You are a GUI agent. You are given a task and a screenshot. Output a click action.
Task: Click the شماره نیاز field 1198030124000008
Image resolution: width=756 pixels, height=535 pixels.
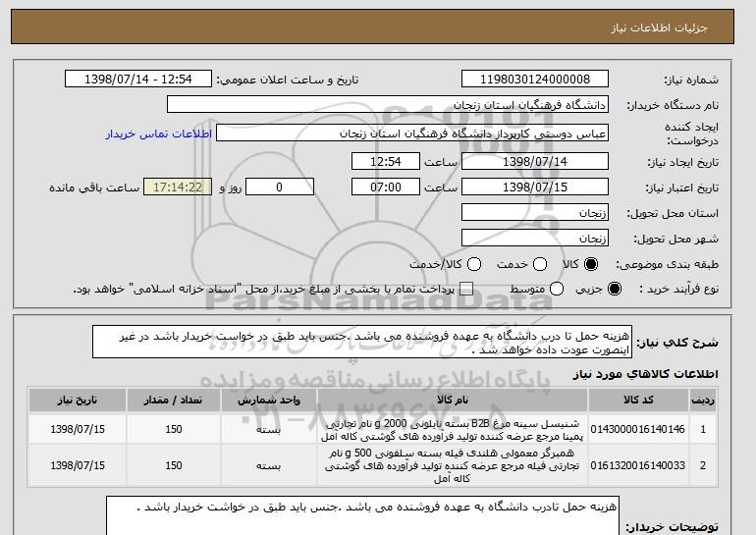coord(535,80)
